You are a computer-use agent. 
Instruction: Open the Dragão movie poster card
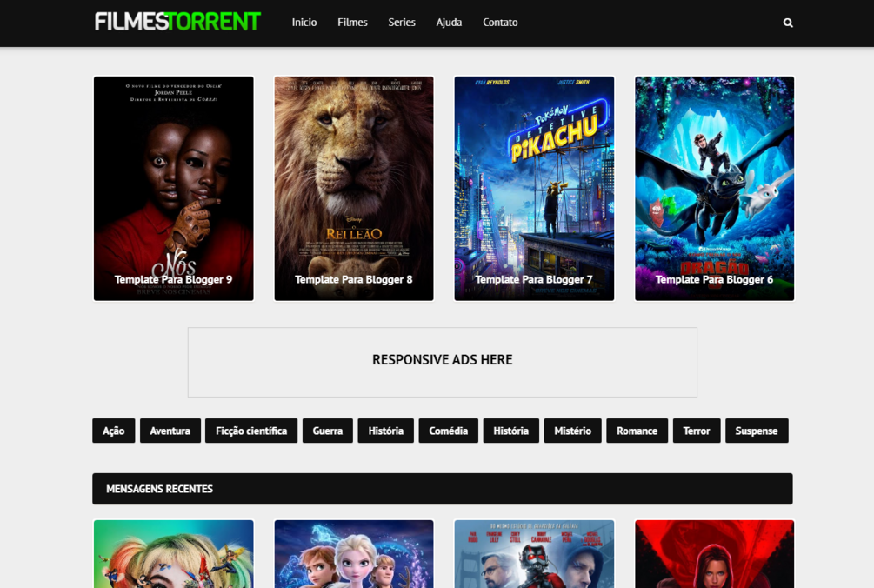pos(715,189)
